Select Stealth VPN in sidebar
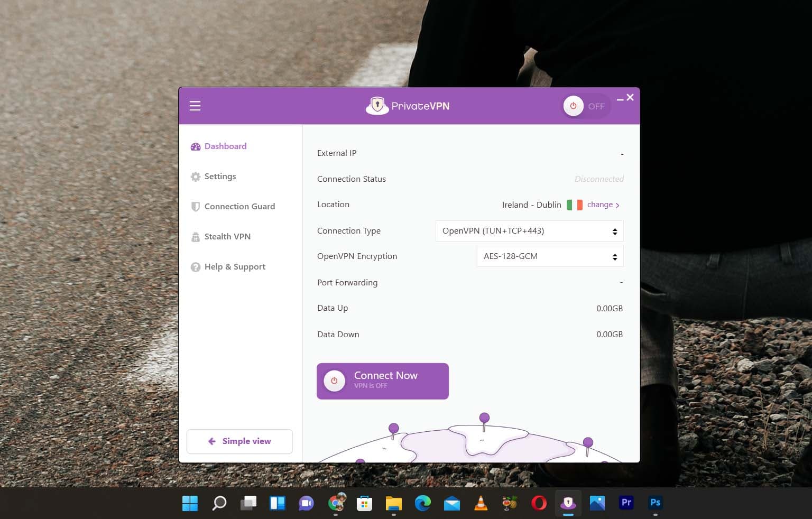This screenshot has width=812, height=519. click(x=227, y=237)
